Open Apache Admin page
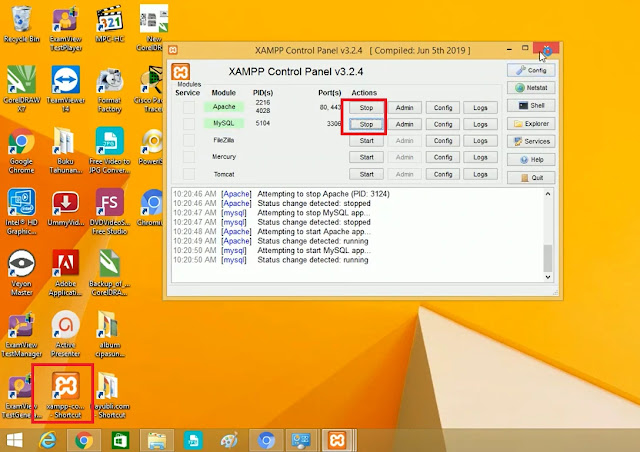Screen dimensions: 640x452 (404, 108)
